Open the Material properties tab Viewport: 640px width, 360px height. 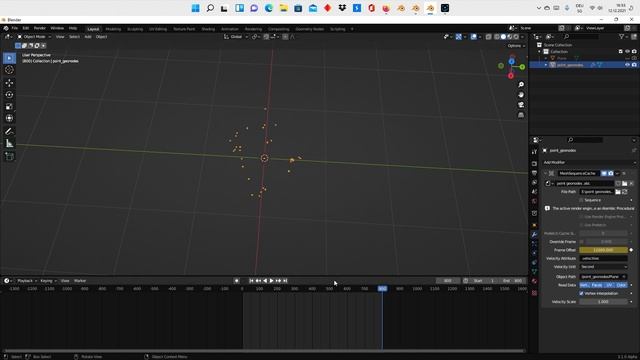point(534,281)
